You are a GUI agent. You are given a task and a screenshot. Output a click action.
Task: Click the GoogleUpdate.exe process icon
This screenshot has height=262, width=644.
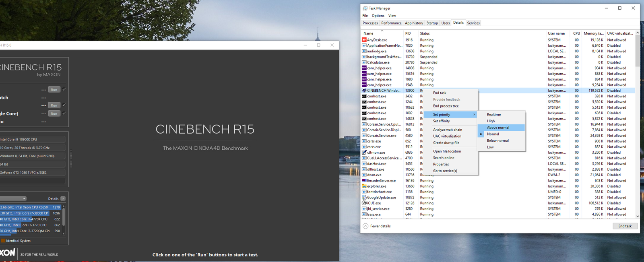coord(364,198)
